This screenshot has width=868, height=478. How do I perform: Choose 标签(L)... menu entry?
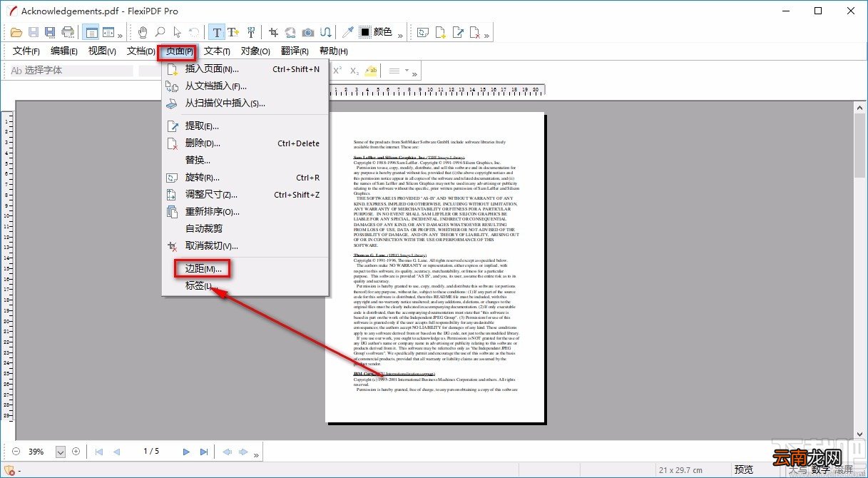point(245,286)
